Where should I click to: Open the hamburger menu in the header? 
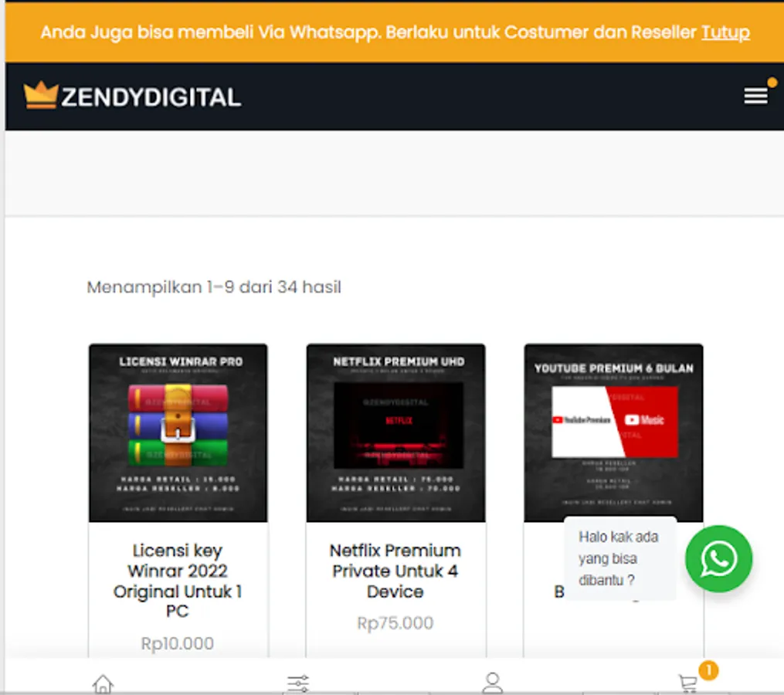[755, 96]
